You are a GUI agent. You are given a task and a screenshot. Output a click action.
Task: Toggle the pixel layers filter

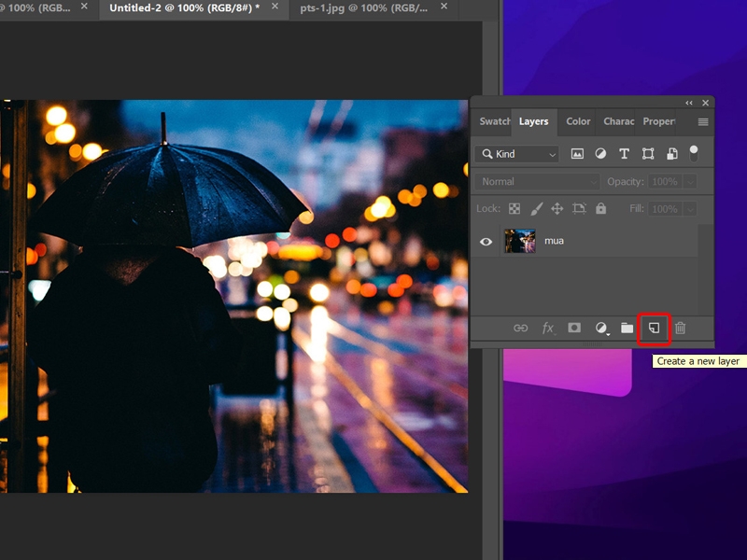point(578,153)
